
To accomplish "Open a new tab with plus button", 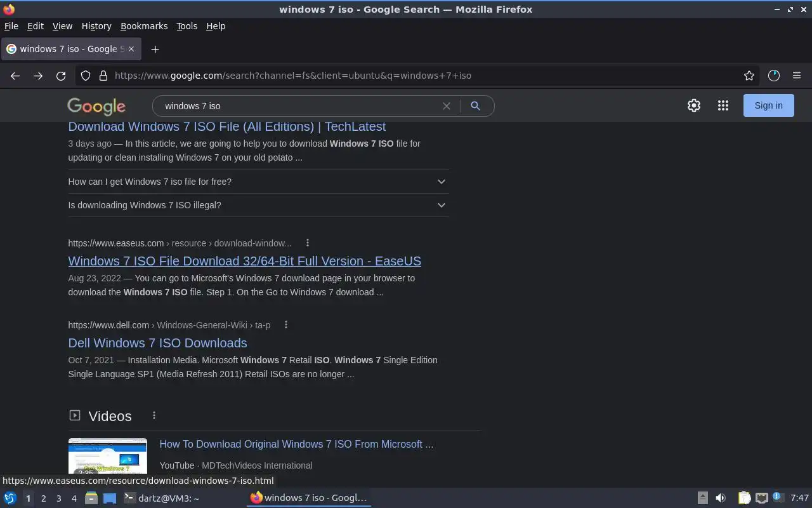I will pyautogui.click(x=155, y=49).
